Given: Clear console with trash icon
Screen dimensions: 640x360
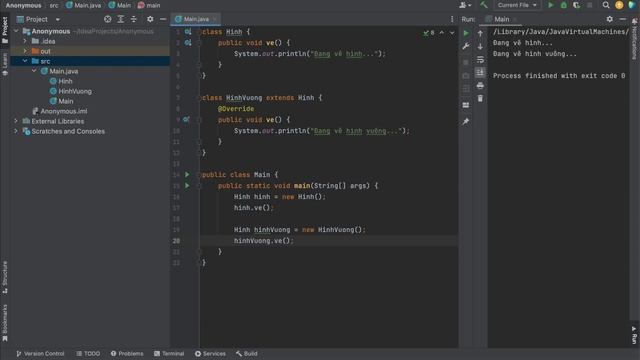Looking at the screenshot, I should tap(480, 98).
